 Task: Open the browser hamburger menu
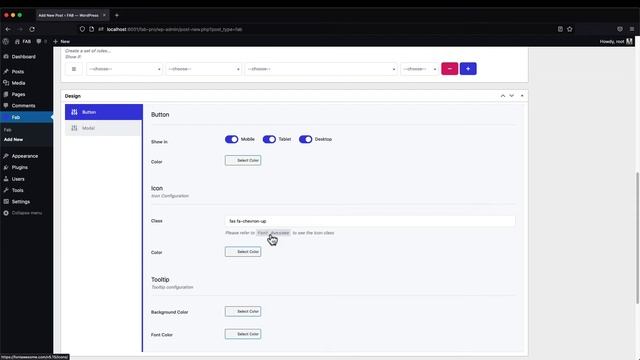pyautogui.click(x=632, y=29)
